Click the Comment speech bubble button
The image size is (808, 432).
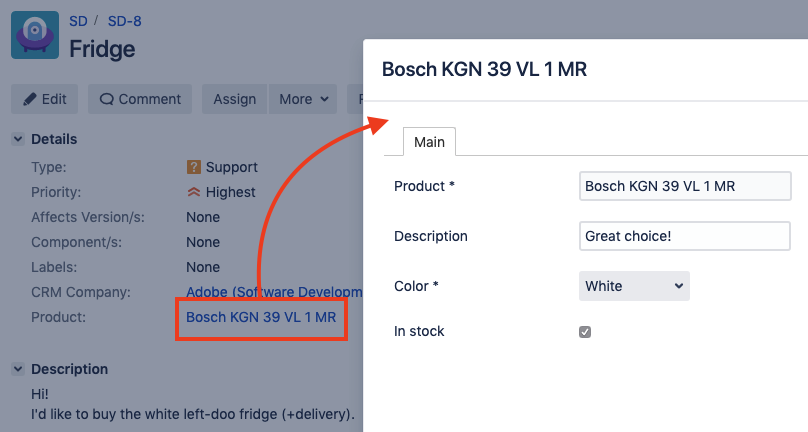pyautogui.click(x=139, y=99)
